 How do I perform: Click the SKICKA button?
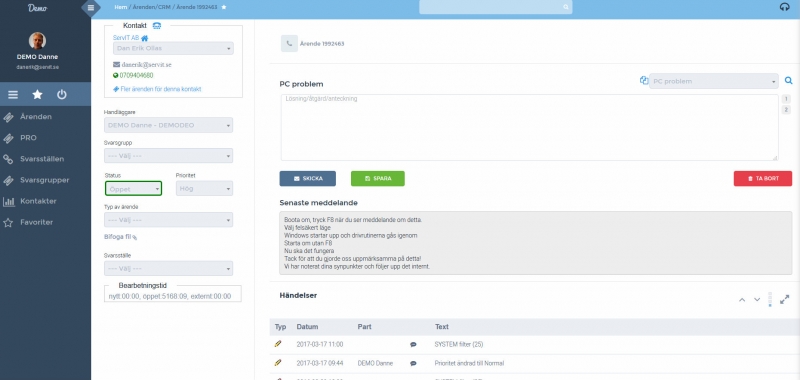coord(308,179)
